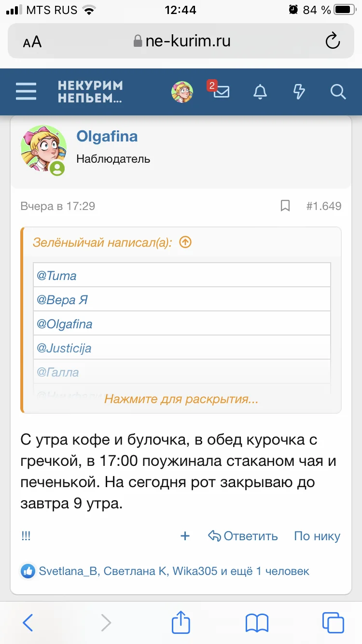Tap the plus multi-quote button
Screen dimensions: 362x644
pos(185,536)
